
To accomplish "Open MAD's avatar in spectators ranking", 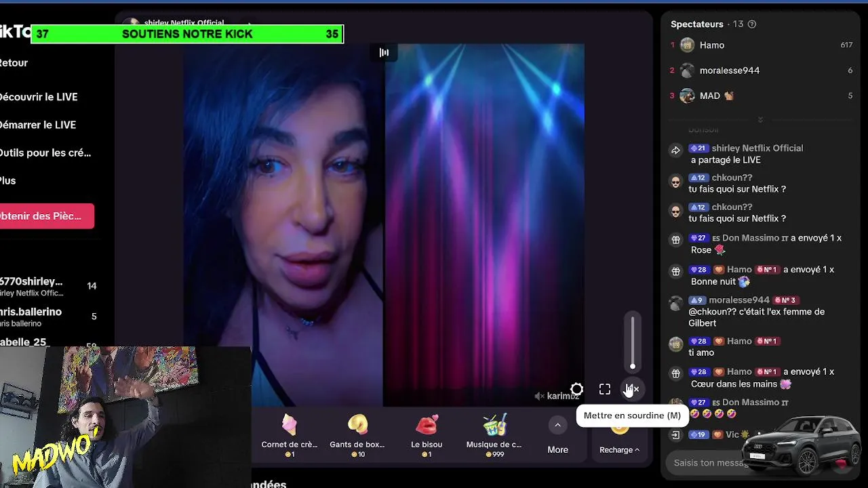I will (x=688, y=96).
